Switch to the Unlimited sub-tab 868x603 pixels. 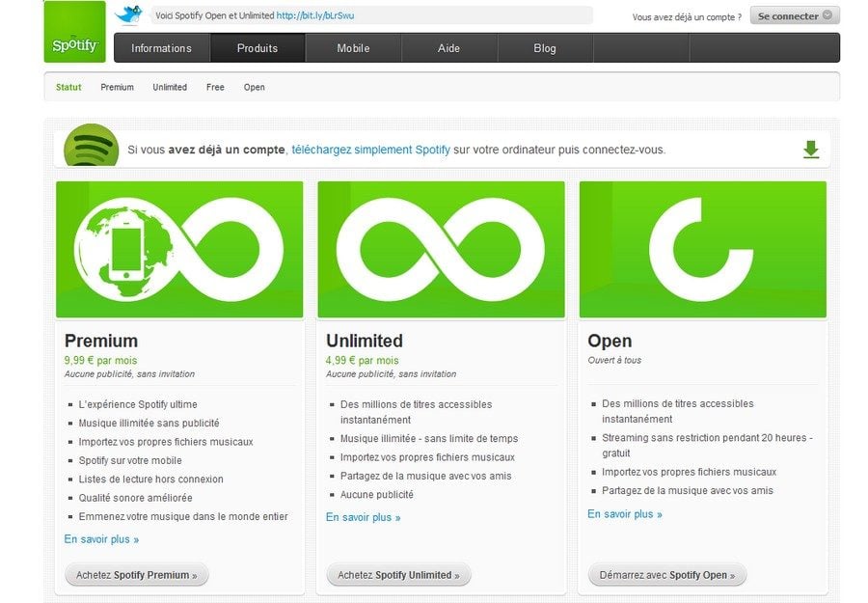tap(170, 88)
